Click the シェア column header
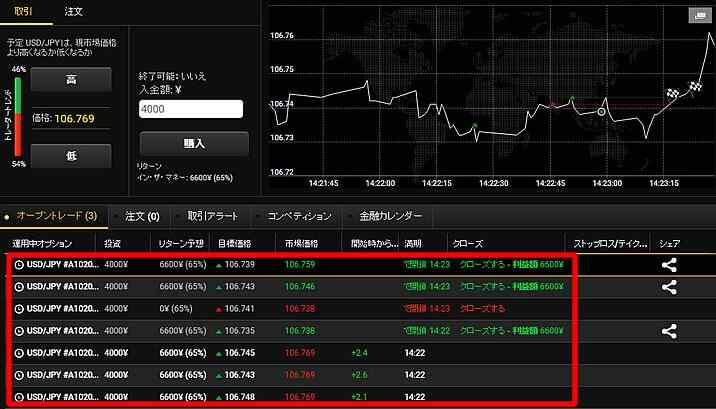Viewport: 716px width, 409px height. 669,244
